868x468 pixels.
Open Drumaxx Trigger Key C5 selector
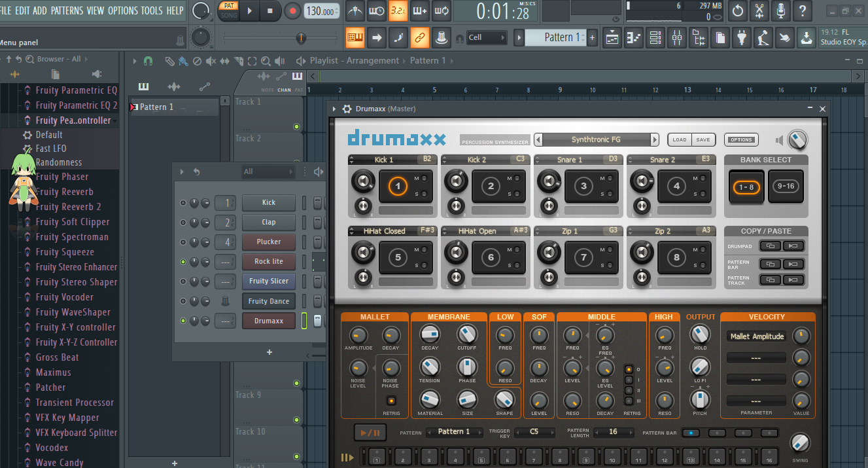[x=534, y=432]
